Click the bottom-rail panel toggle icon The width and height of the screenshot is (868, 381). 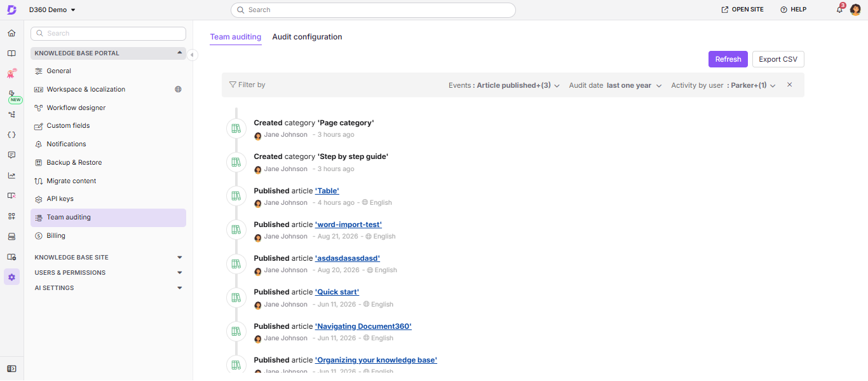11,368
